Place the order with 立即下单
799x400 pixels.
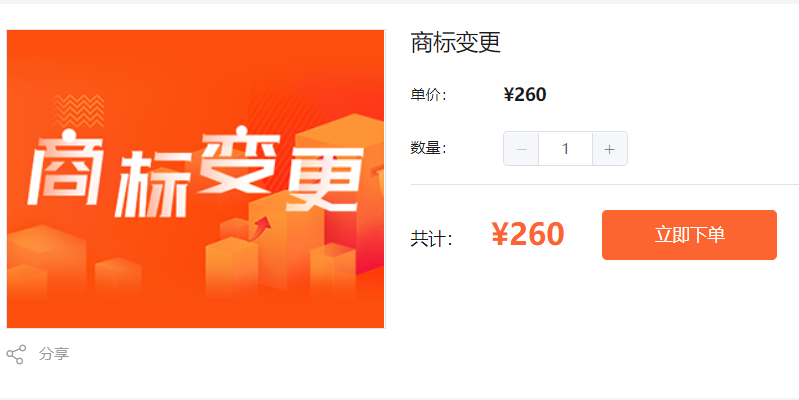[x=689, y=235]
